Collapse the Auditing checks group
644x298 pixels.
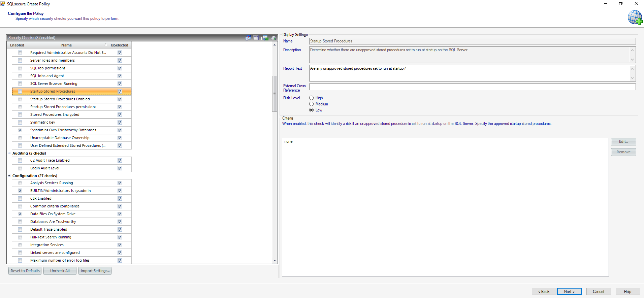pyautogui.click(x=9, y=153)
